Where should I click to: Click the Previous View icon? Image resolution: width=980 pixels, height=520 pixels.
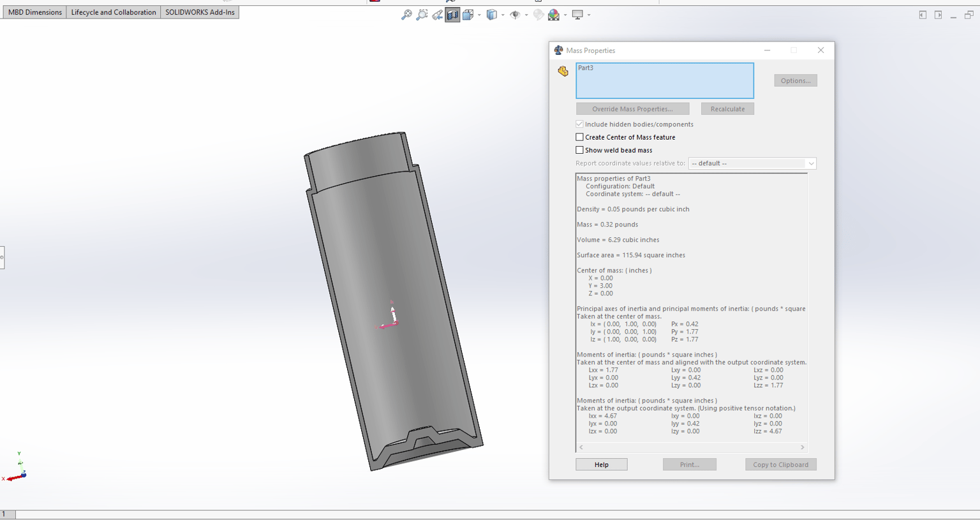437,15
